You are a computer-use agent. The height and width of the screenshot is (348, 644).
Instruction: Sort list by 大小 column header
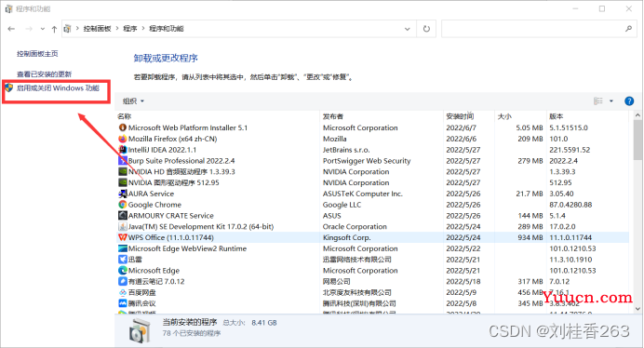pos(504,116)
